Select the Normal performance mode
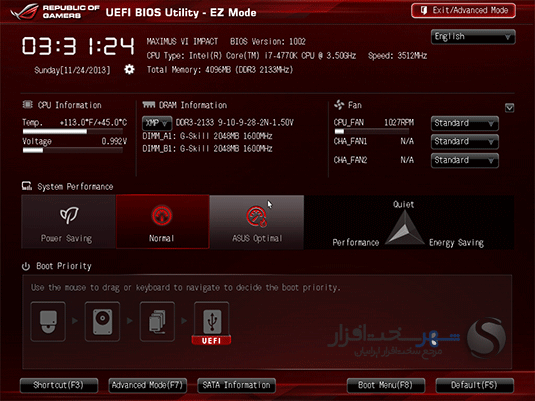This screenshot has width=535, height=401. click(x=162, y=221)
